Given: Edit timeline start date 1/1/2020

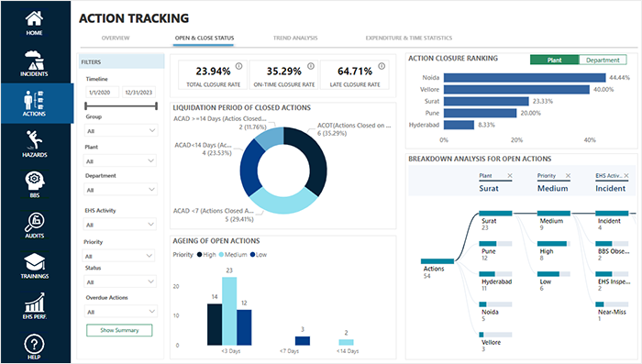Looking at the screenshot, I should click(x=103, y=92).
